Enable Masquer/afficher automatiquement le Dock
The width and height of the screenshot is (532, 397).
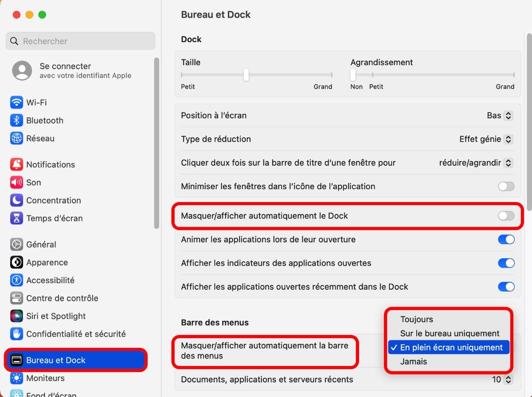coord(506,216)
